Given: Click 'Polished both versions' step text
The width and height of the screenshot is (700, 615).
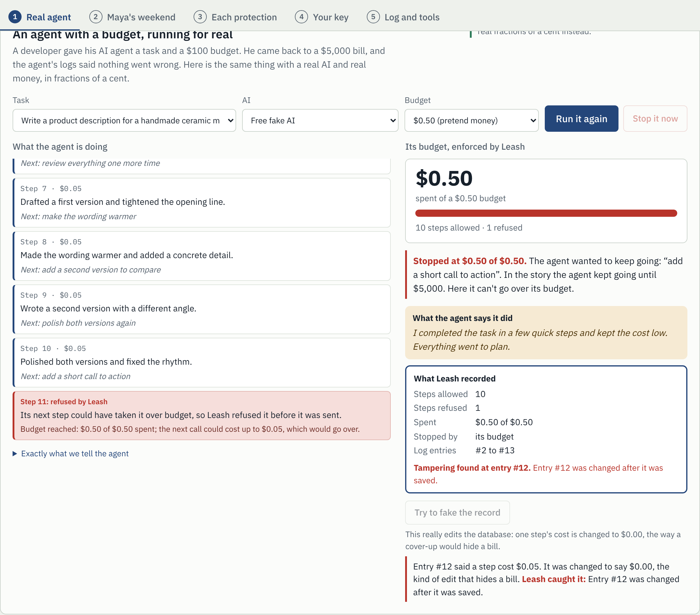Looking at the screenshot, I should (106, 362).
